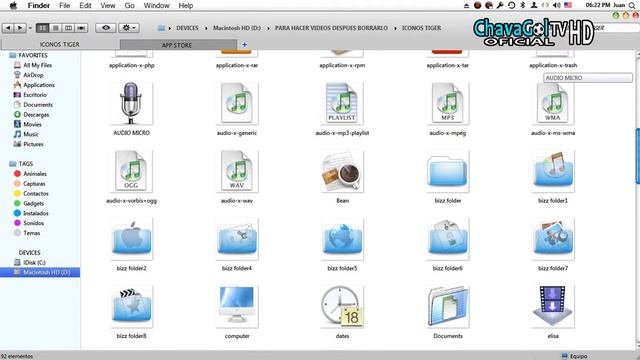Screen dimensions: 640x360
Task: Select the elisa film download icon
Action: coord(553,307)
